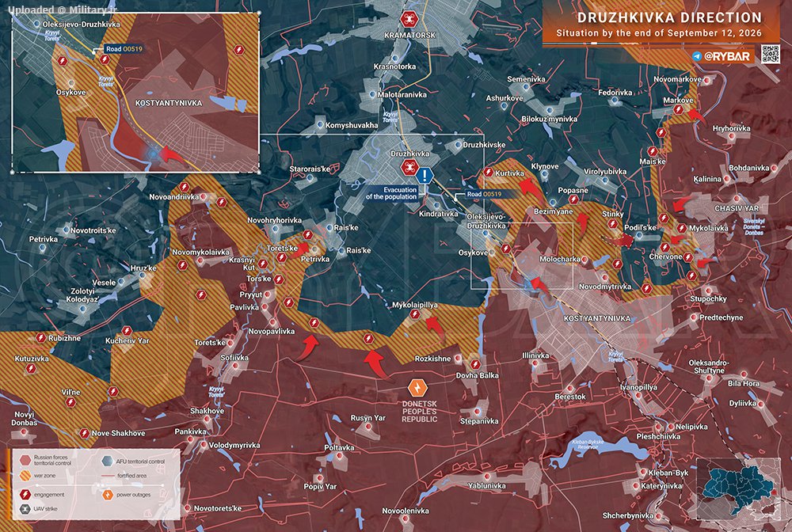Select the "Zolotyi Kolodyaz'" town label
792x532 pixels.
[82, 295]
